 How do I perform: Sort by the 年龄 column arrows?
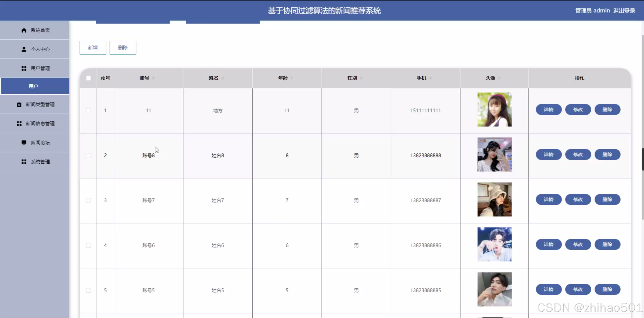[292, 78]
